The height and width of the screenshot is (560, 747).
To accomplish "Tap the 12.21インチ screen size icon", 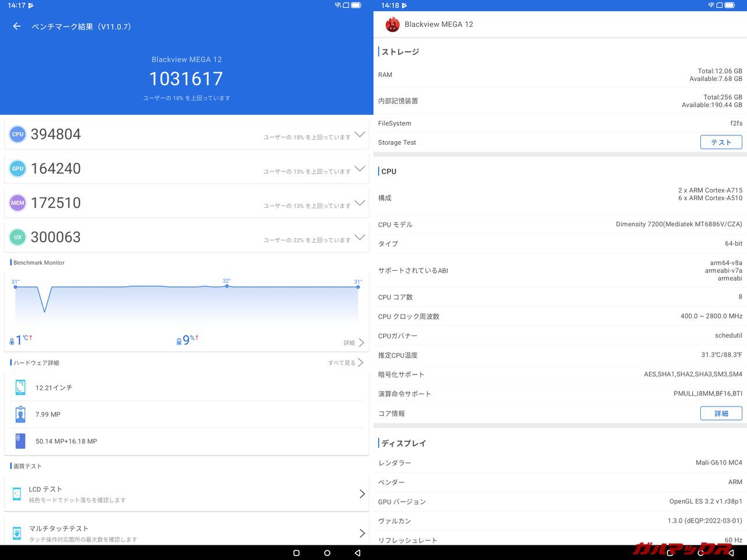I will (20, 387).
